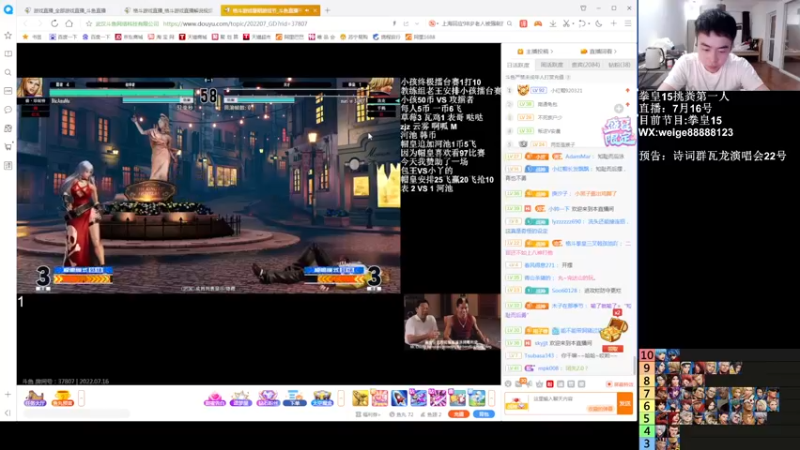The image size is (800, 450).
Task: Reload the Douyu page
Action: [x=54, y=23]
